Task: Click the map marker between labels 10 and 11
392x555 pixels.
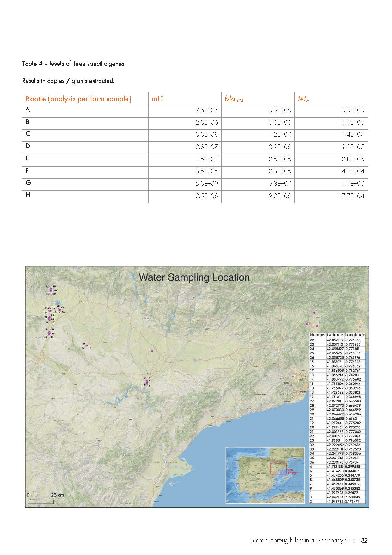Action: click(x=87, y=346)
